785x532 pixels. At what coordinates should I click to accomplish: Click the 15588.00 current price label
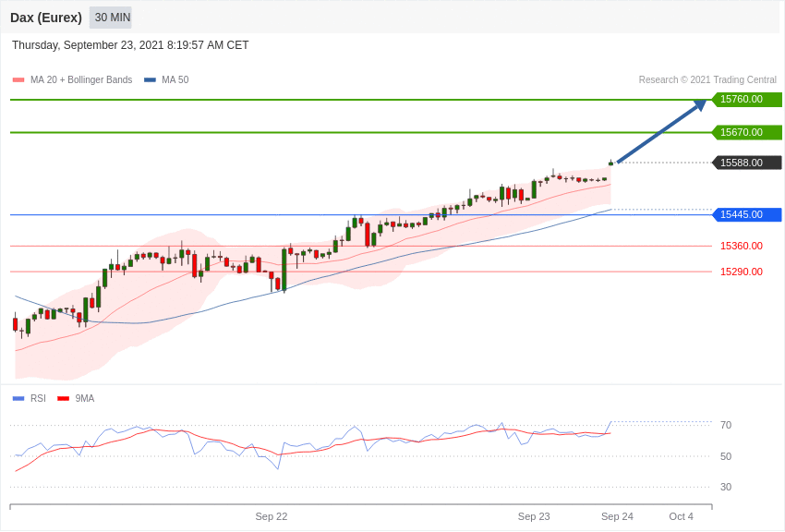coord(746,163)
